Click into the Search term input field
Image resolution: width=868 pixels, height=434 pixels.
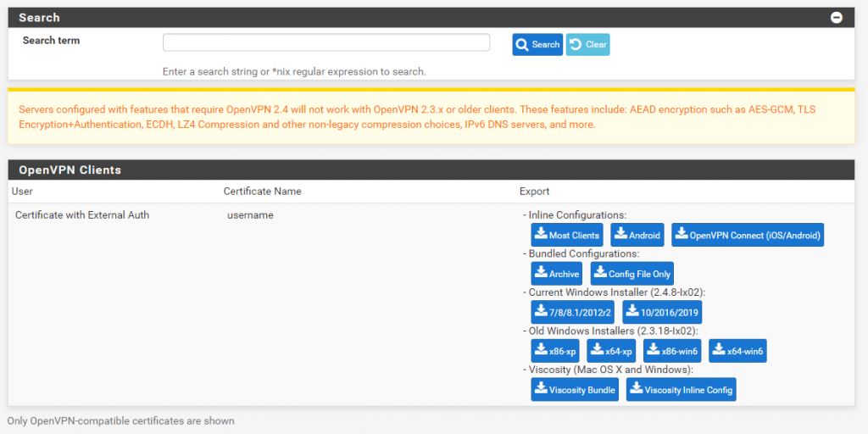click(326, 42)
